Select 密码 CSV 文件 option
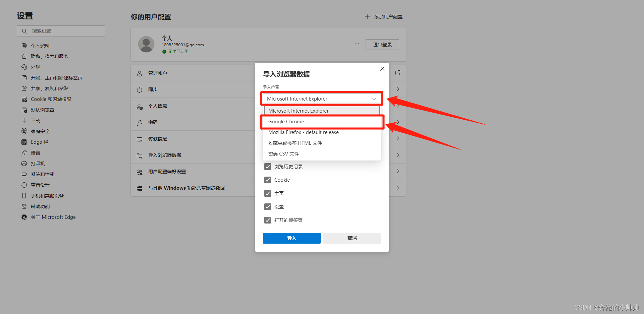 pos(322,154)
